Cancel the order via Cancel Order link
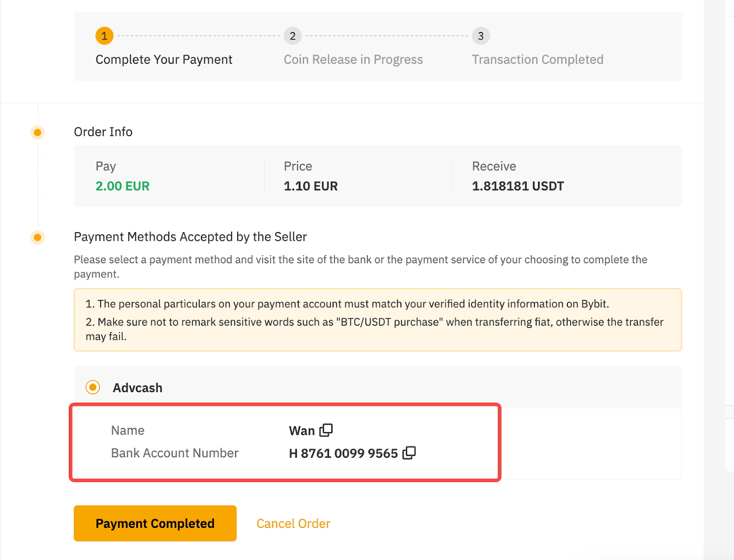 pyautogui.click(x=293, y=524)
